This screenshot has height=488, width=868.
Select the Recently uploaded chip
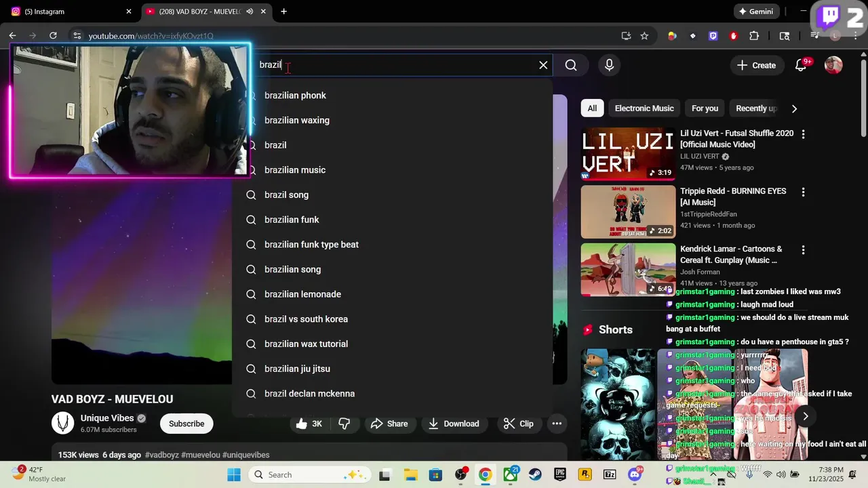click(x=755, y=108)
